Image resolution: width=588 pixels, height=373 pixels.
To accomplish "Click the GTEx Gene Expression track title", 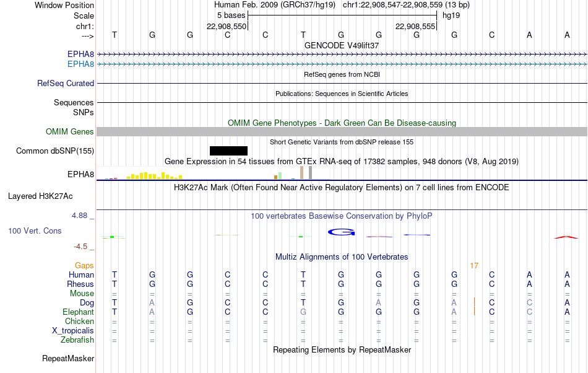I will click(342, 161).
